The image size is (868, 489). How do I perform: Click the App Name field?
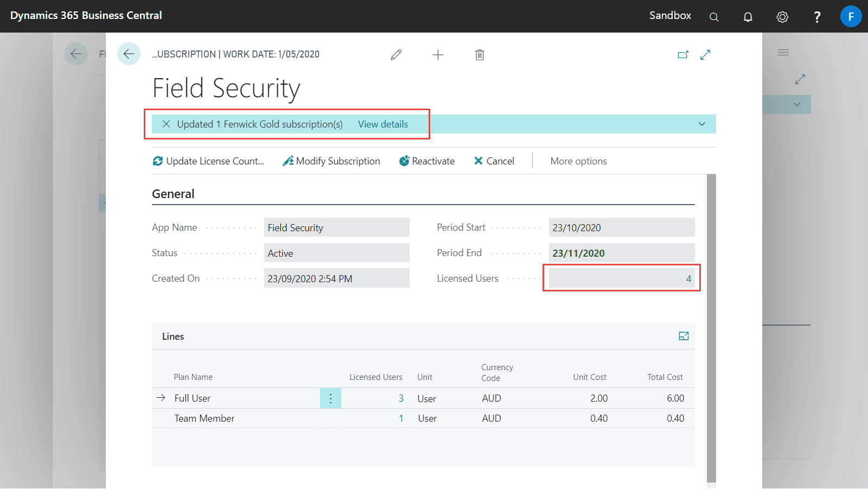tap(336, 227)
